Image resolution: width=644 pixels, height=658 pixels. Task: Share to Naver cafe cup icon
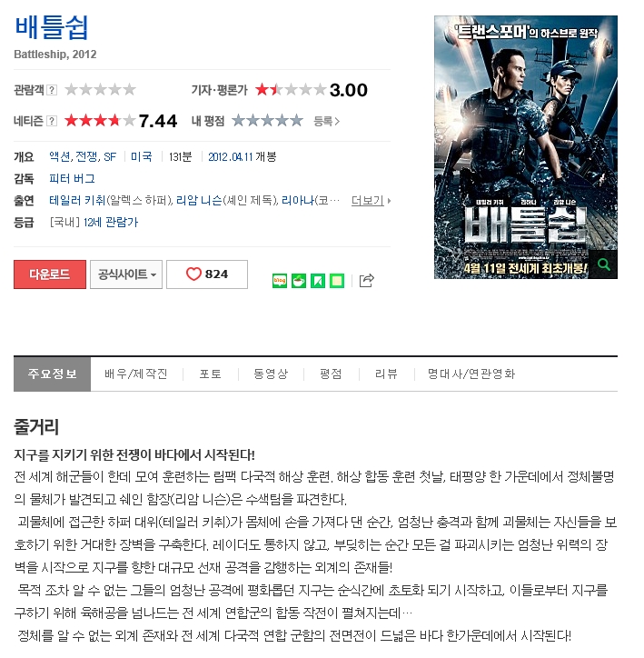pos(299,281)
